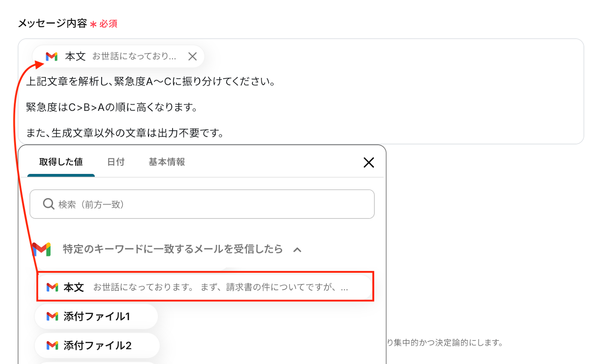Click the large Gmail icon beside the trigger name
599x364 pixels.
[x=41, y=249]
